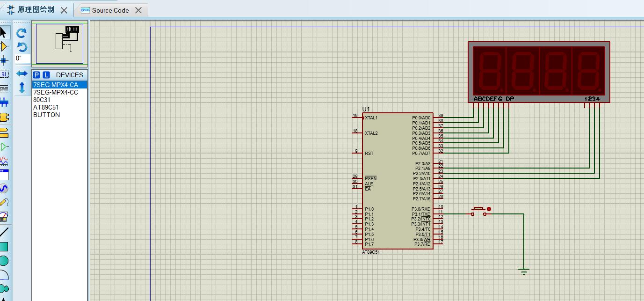Select the 2D Box drawing tool
The width and height of the screenshot is (644, 301).
[x=3, y=246]
